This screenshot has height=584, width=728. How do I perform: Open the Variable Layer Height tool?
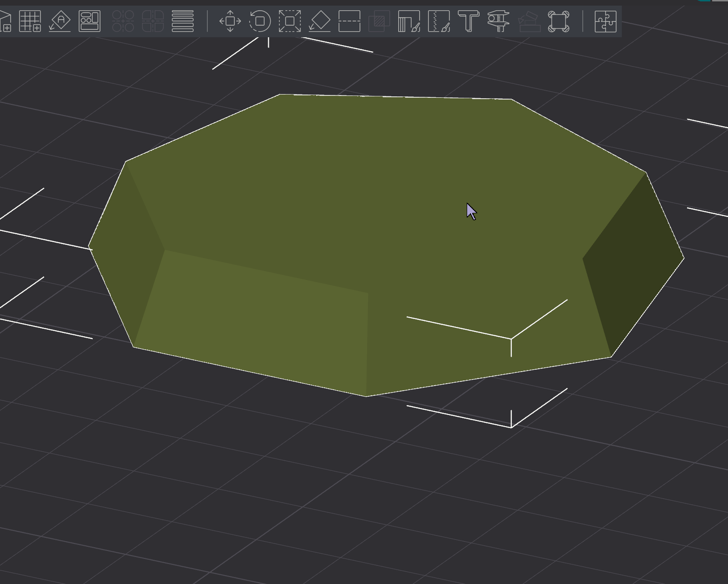[x=183, y=21]
